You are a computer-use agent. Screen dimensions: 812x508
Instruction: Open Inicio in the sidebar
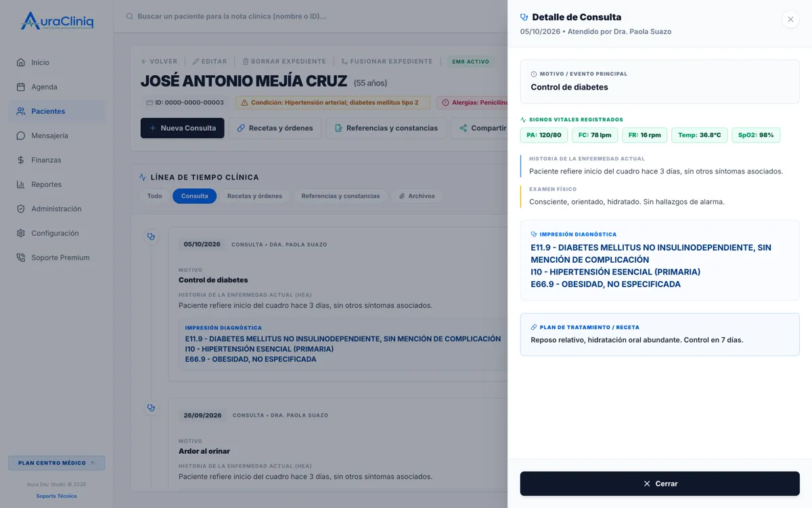pyautogui.click(x=57, y=62)
